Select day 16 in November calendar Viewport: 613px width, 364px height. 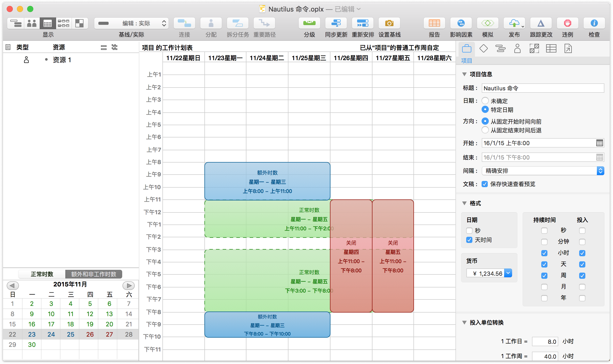tap(32, 324)
